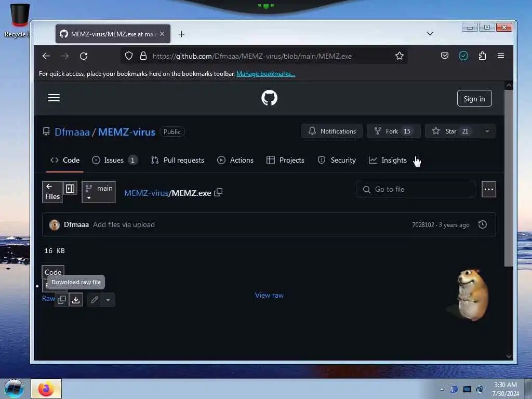The image size is (532, 399).
Task: Select the Code view segment button
Action: 53,272
